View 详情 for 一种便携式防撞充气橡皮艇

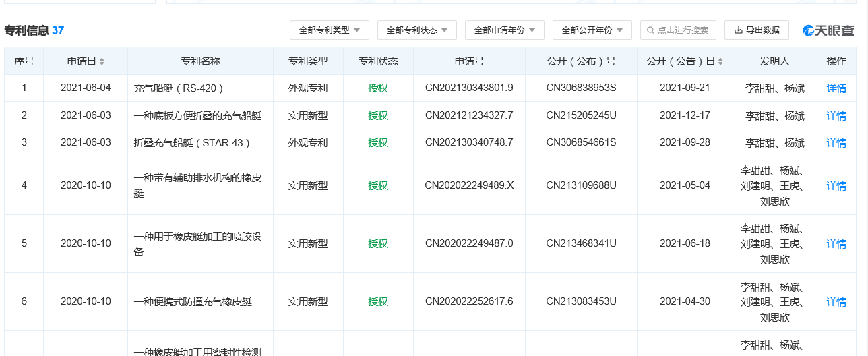coord(836,302)
